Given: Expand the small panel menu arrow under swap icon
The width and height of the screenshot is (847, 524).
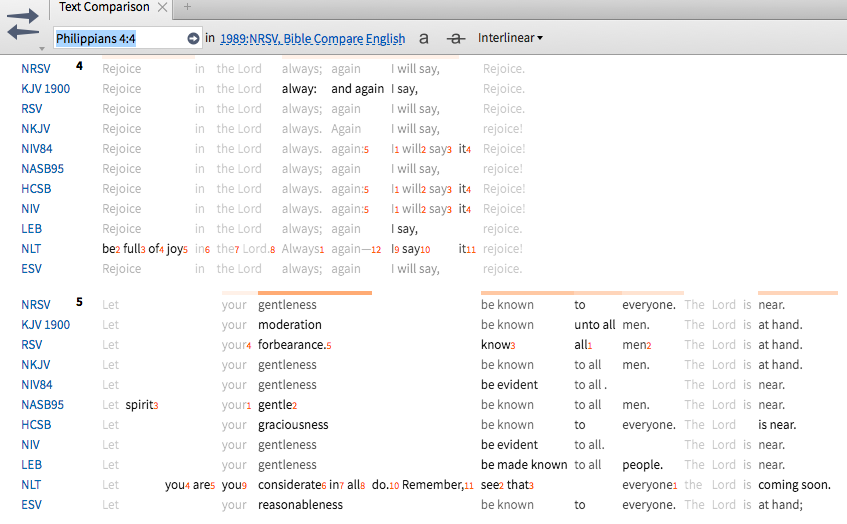Looking at the screenshot, I should (x=42, y=49).
